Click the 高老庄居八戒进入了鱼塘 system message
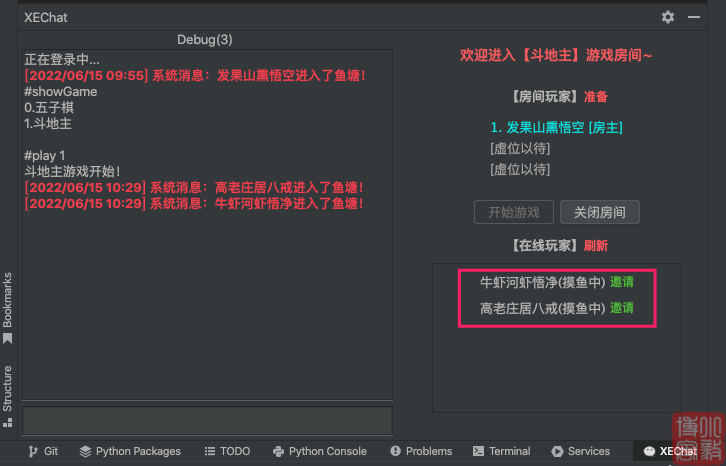 click(x=194, y=188)
